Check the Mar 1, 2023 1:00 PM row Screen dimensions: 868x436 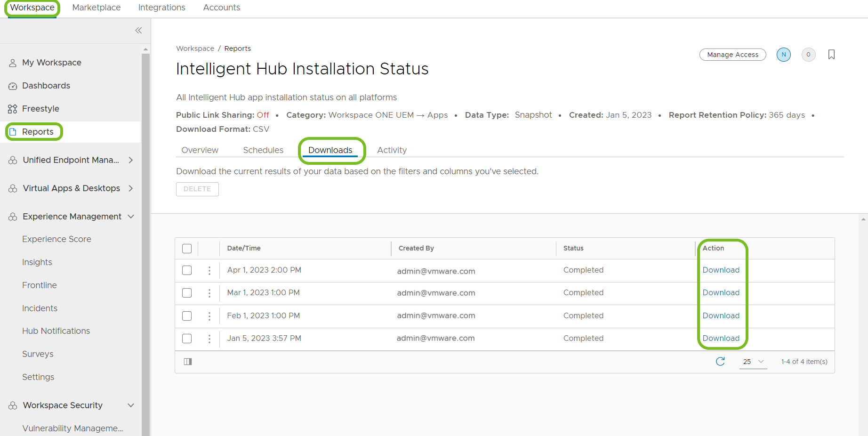click(x=187, y=293)
